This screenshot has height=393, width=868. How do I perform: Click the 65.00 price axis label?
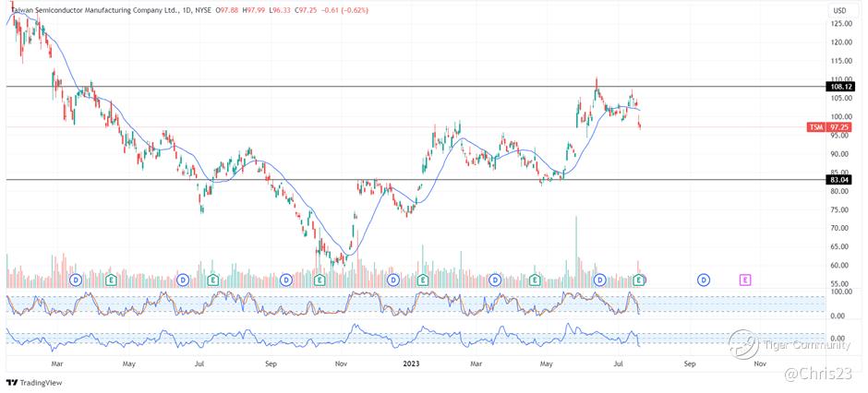[839, 246]
